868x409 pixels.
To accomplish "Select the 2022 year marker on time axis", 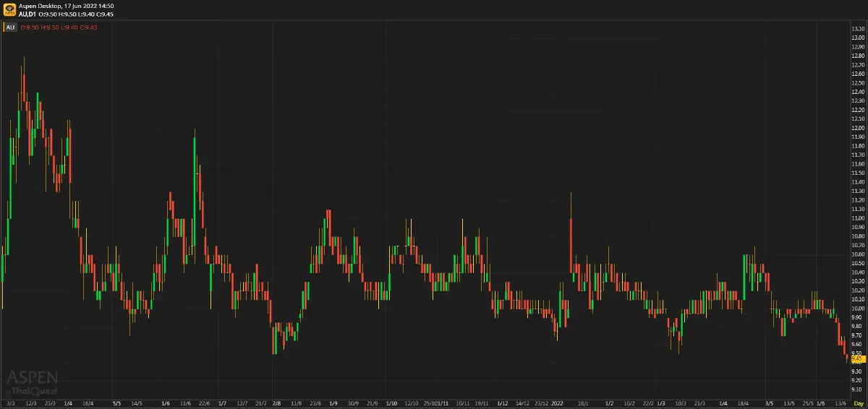I will coord(557,402).
